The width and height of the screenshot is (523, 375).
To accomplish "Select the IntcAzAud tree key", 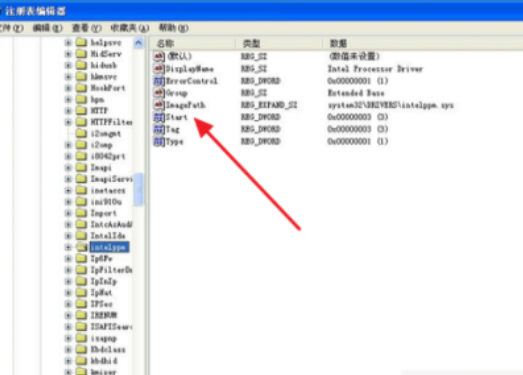I will click(111, 225).
